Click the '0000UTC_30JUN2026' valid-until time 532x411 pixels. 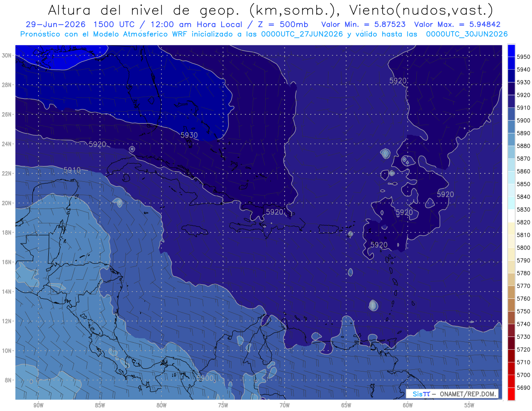click(x=467, y=34)
